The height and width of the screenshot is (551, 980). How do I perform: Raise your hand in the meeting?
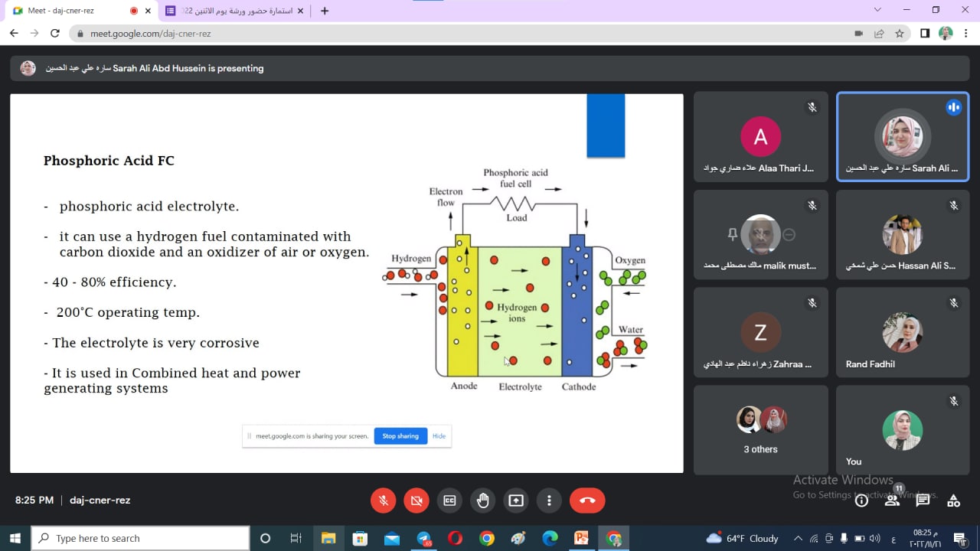pos(483,500)
